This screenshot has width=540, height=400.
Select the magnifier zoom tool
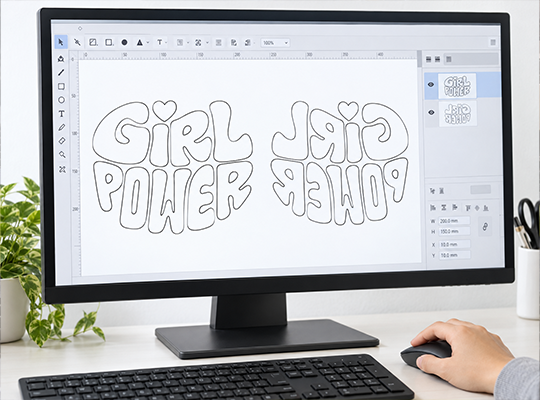click(62, 155)
